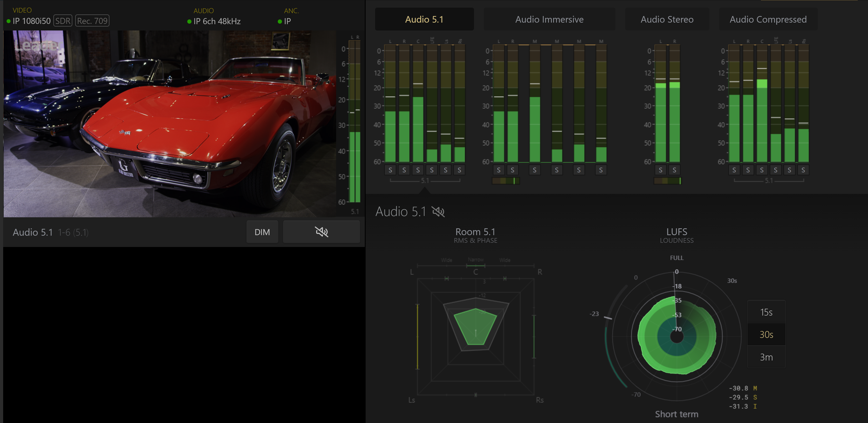The height and width of the screenshot is (423, 868).
Task: Solo the L channel in Audio Compressed
Action: (x=734, y=170)
